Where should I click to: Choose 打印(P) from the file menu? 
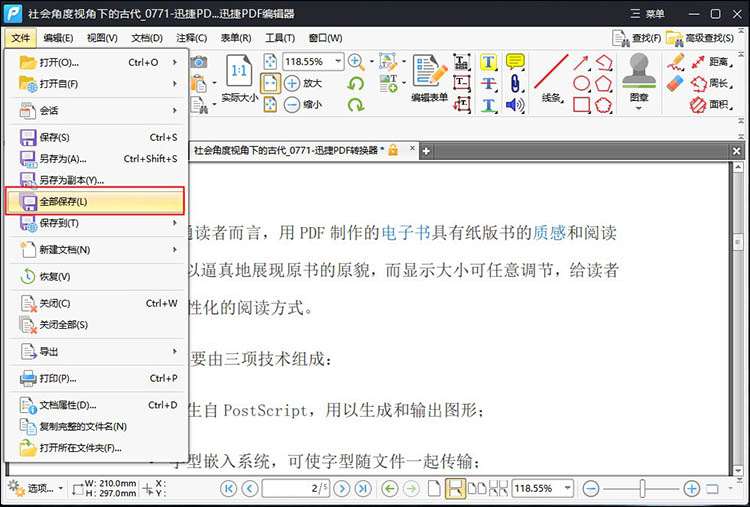pos(95,378)
